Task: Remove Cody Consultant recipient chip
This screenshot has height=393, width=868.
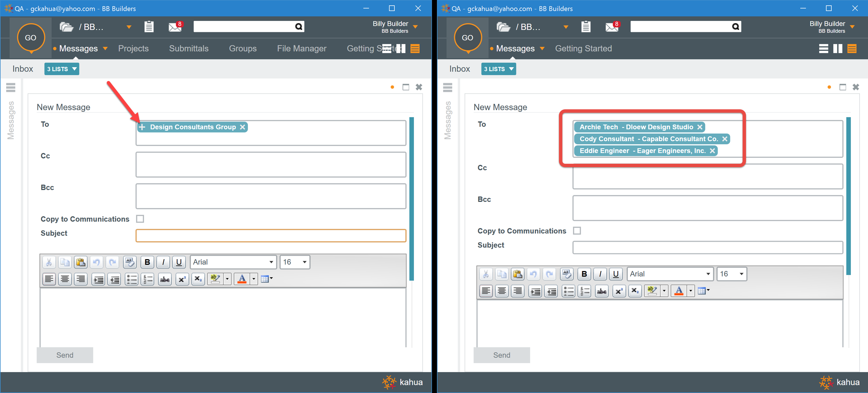Action: (725, 139)
